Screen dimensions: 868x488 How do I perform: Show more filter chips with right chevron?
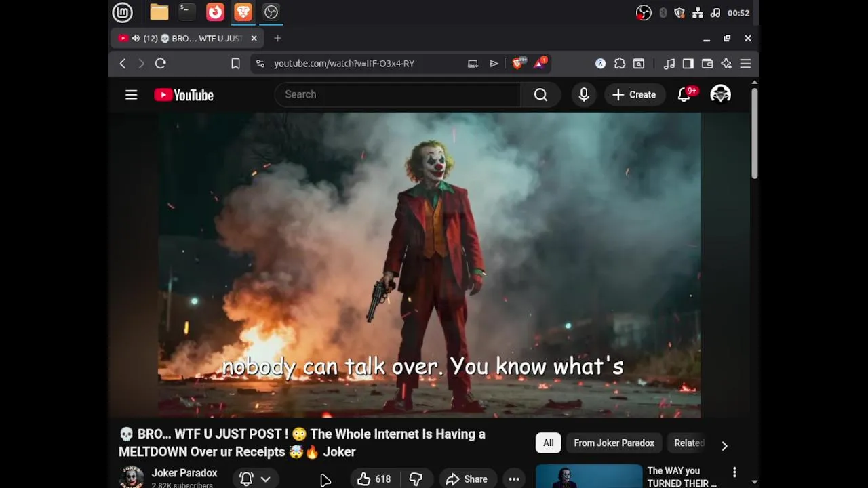[x=724, y=445]
